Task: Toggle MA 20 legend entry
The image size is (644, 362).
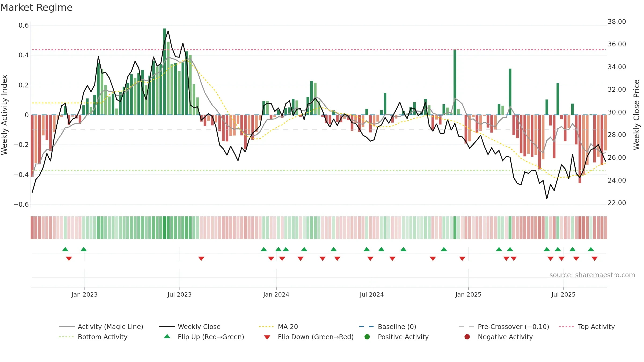Action: 278,327
